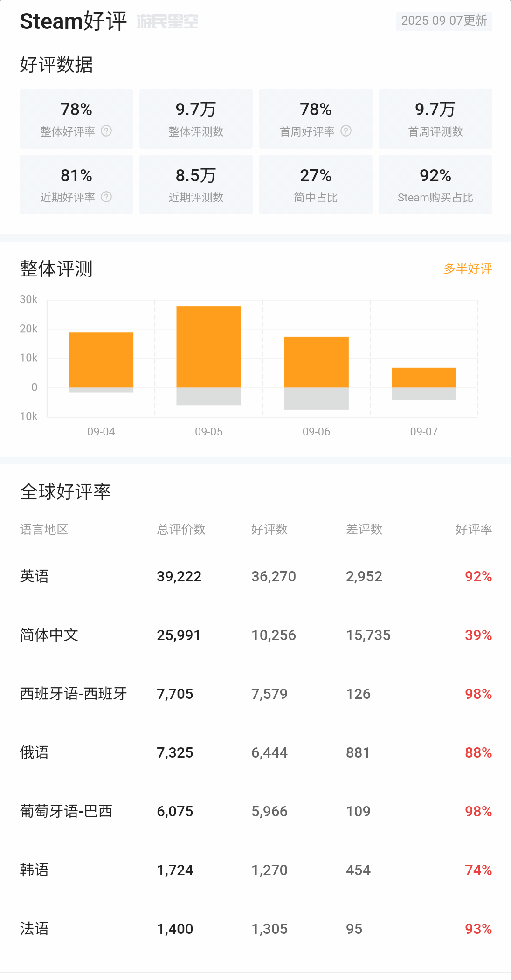Click help icon beside 首周好评率

click(346, 131)
